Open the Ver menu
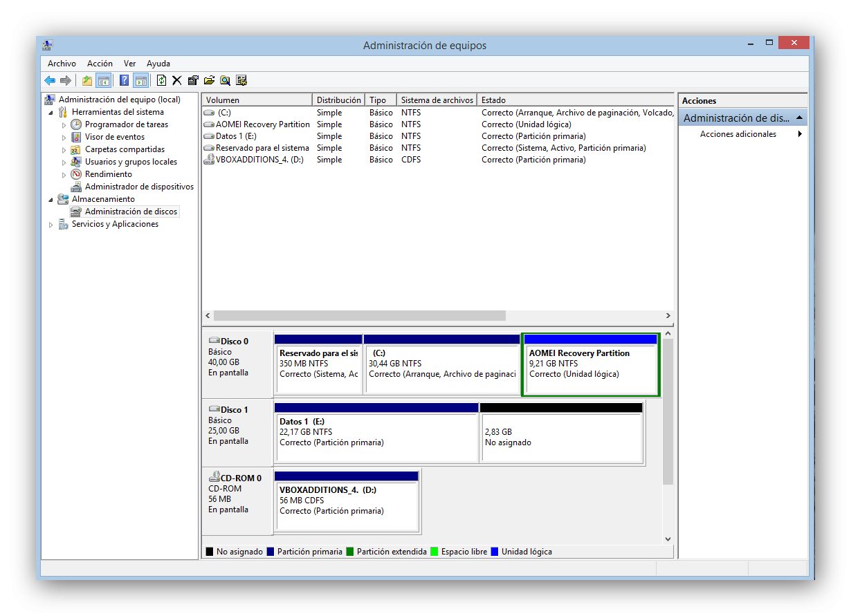The width and height of the screenshot is (851, 616). pyautogui.click(x=130, y=64)
